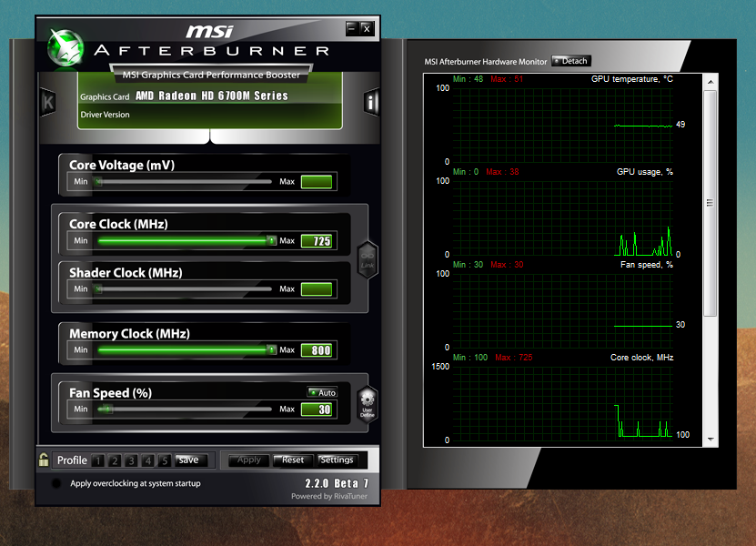Image resolution: width=756 pixels, height=546 pixels.
Task: Select profile slot 3
Action: pyautogui.click(x=131, y=460)
